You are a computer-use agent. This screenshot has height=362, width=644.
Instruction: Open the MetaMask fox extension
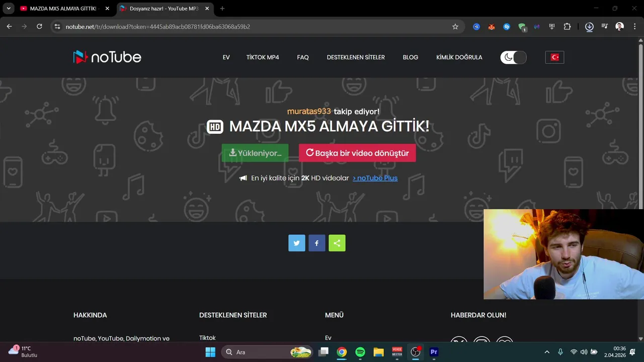pos(492,27)
